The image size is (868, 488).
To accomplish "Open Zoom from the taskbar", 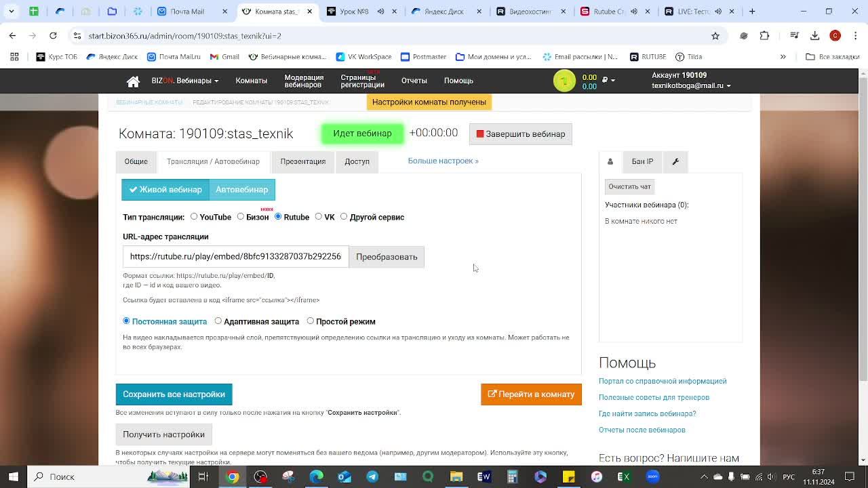I will coord(652,476).
